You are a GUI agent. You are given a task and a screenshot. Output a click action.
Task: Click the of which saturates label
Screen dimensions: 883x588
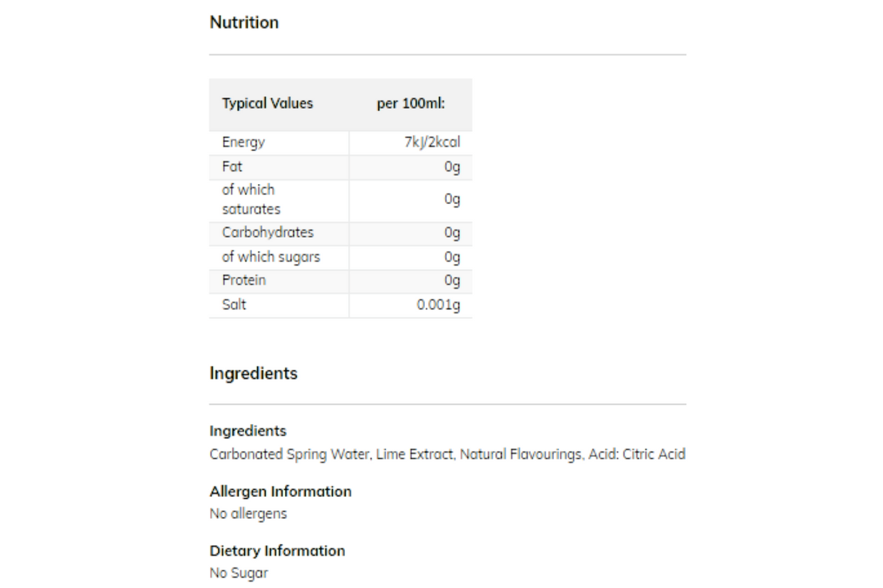[251, 199]
